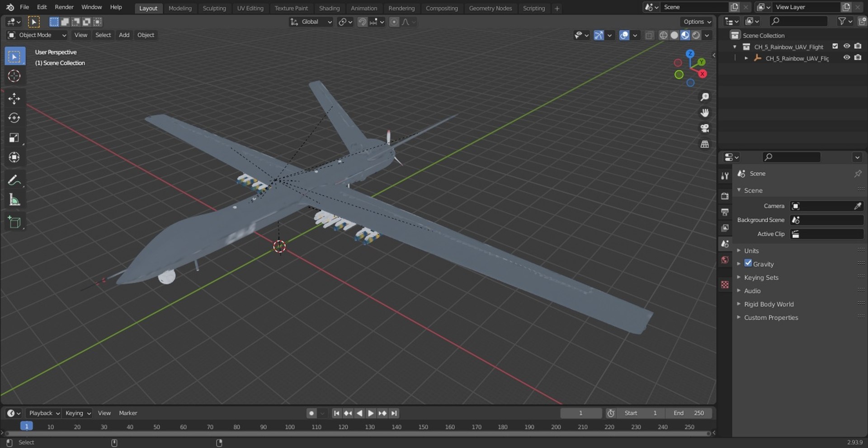This screenshot has height=448, width=868.
Task: Open the Add menu in viewport
Action: coord(124,35)
